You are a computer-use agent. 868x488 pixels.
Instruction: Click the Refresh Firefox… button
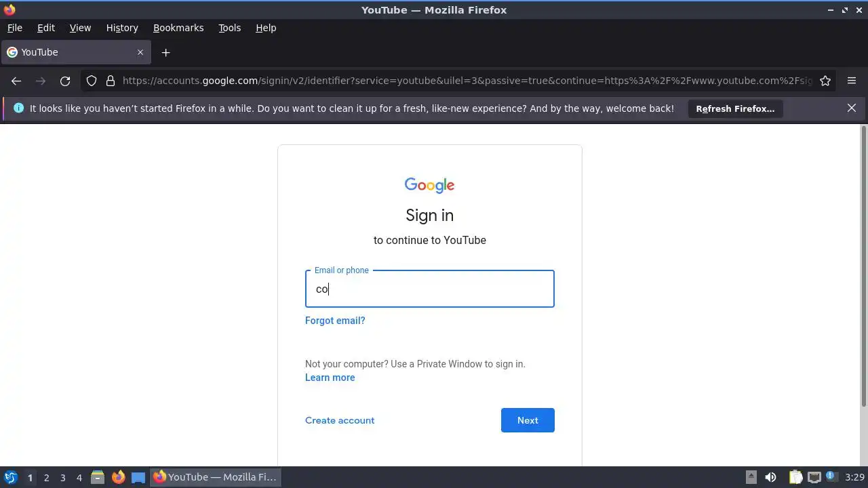(735, 108)
